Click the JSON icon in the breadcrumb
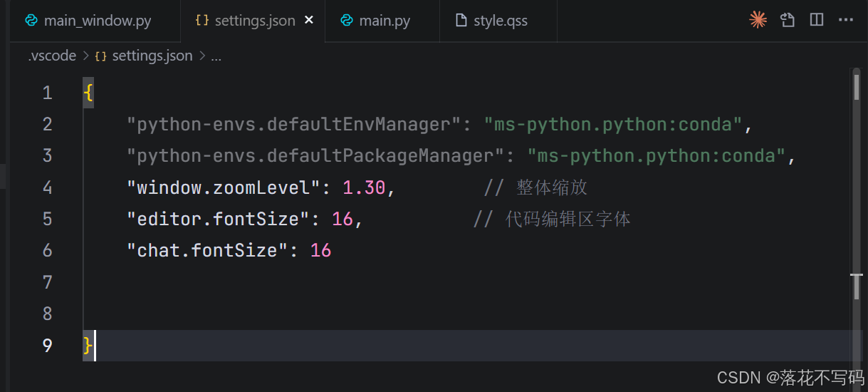Image resolution: width=868 pixels, height=392 pixels. 100,56
